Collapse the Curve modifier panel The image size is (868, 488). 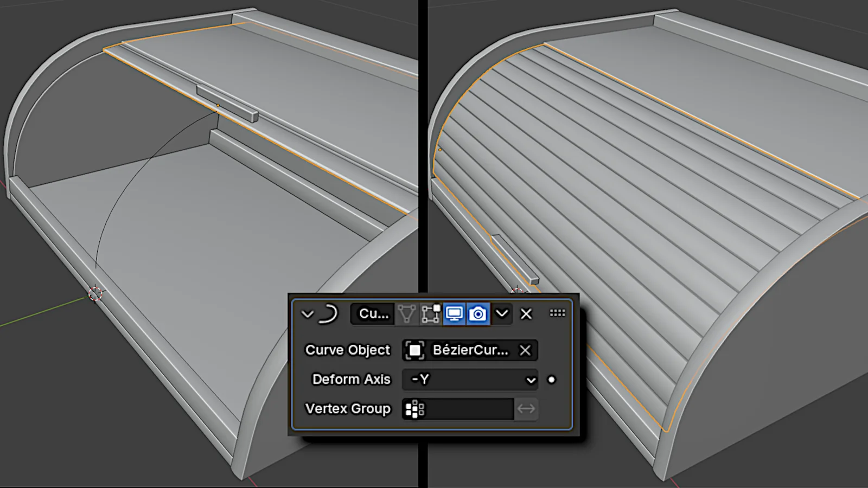click(x=307, y=314)
